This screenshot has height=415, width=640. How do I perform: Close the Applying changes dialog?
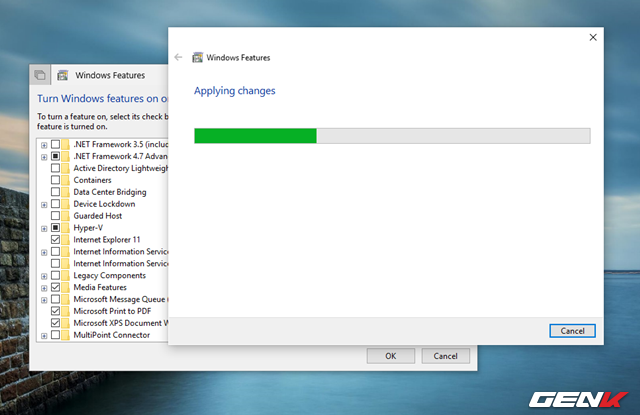(x=593, y=38)
